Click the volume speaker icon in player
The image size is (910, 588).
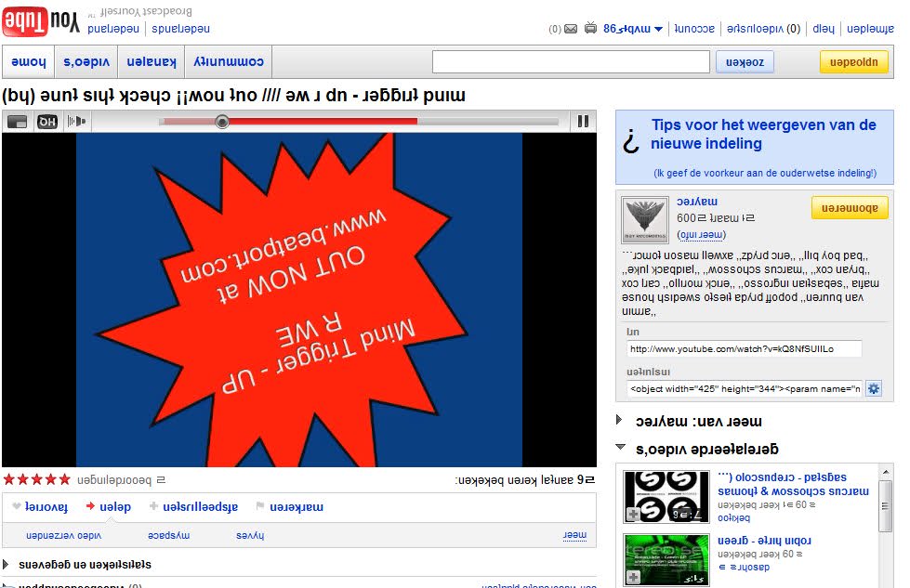coord(77,121)
